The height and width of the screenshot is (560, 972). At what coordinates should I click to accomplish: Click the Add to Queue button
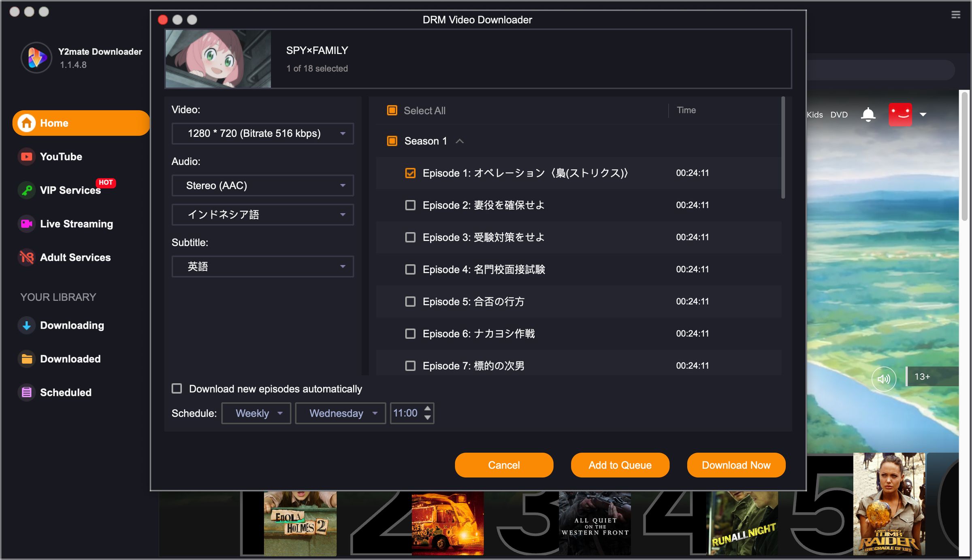tap(620, 465)
